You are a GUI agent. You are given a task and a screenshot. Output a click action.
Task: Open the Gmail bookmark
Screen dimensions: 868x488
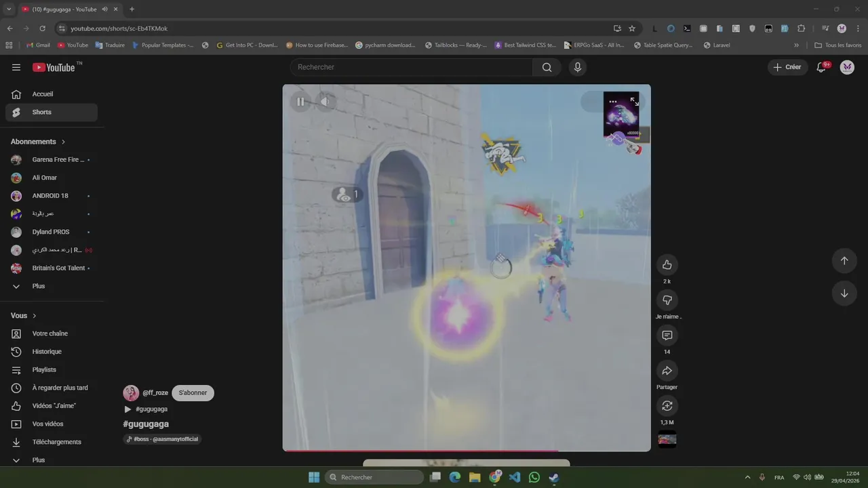tap(38, 45)
